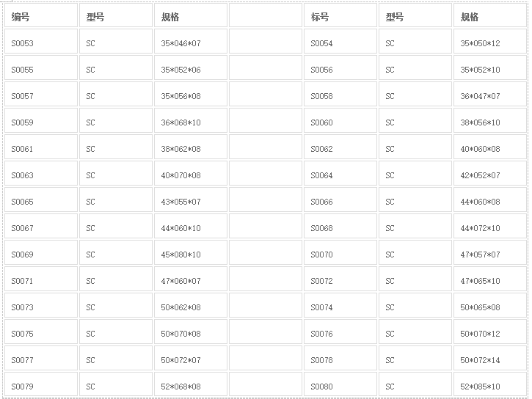Click the spec cell 44*072*10
The width and height of the screenshot is (532, 399).
pos(489,228)
